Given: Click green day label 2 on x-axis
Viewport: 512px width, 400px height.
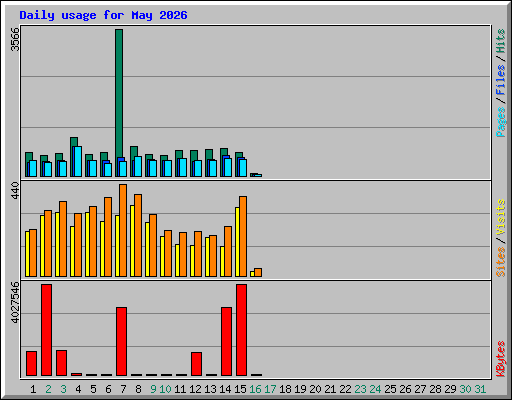Looking at the screenshot, I should [48, 389].
